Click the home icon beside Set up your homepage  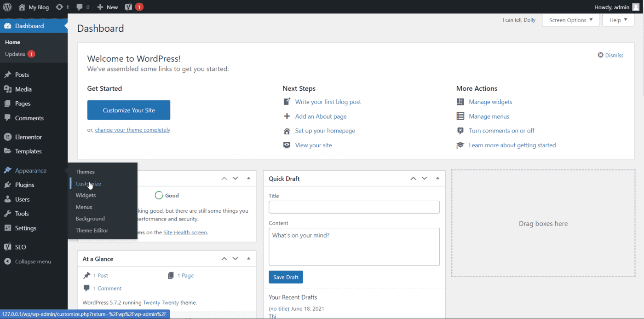[x=287, y=131]
